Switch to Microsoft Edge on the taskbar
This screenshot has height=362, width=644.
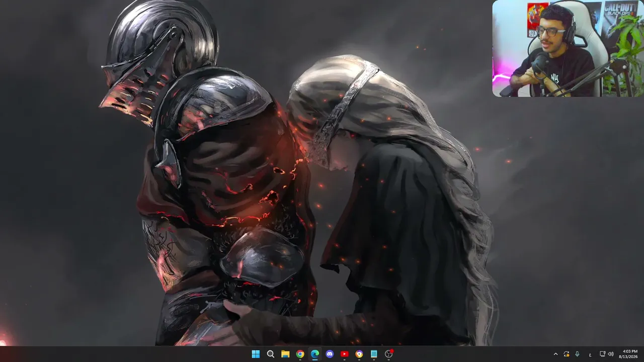click(x=315, y=354)
